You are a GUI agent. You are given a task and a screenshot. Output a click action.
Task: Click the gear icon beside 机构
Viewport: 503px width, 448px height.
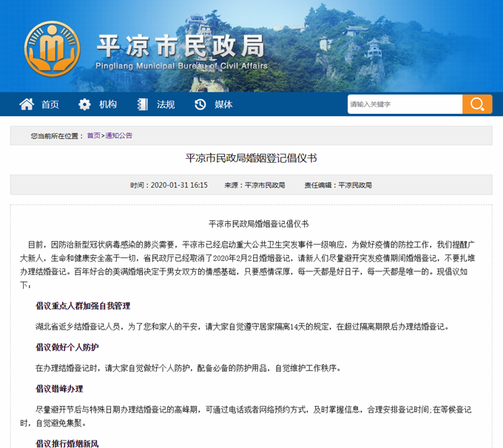[x=84, y=104]
